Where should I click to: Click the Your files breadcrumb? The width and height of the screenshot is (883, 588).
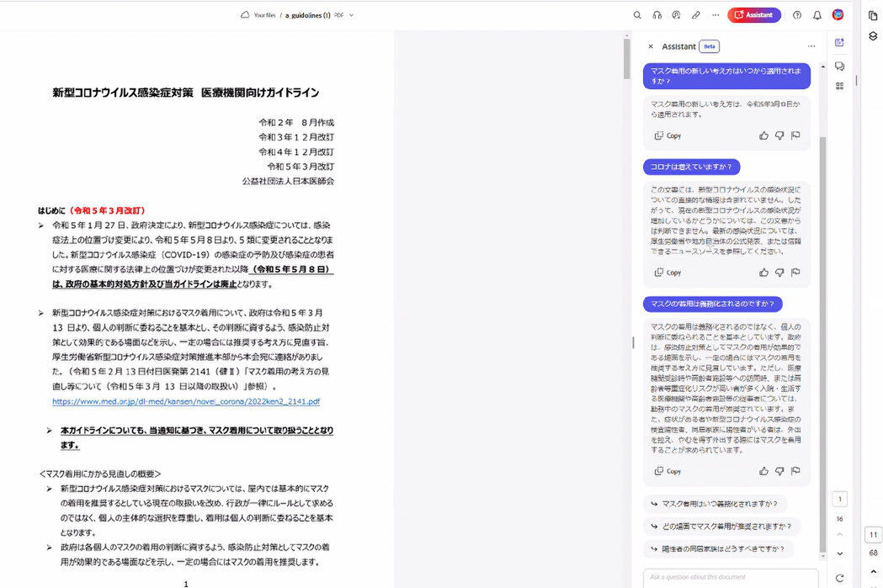pos(263,15)
